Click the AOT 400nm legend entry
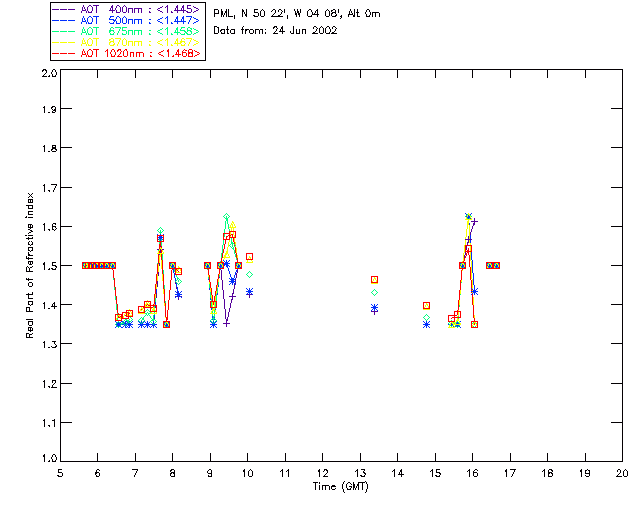 (x=126, y=9)
